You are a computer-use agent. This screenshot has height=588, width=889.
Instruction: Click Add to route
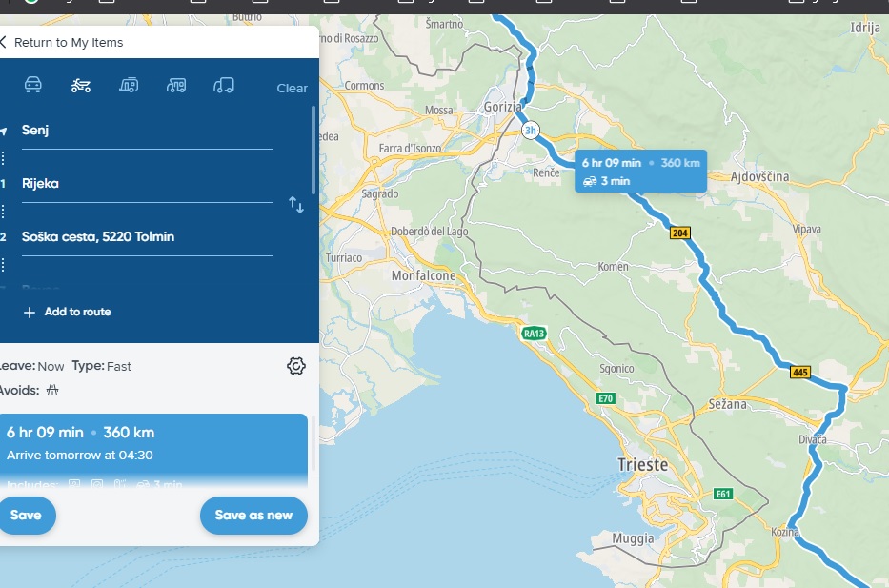(x=68, y=312)
